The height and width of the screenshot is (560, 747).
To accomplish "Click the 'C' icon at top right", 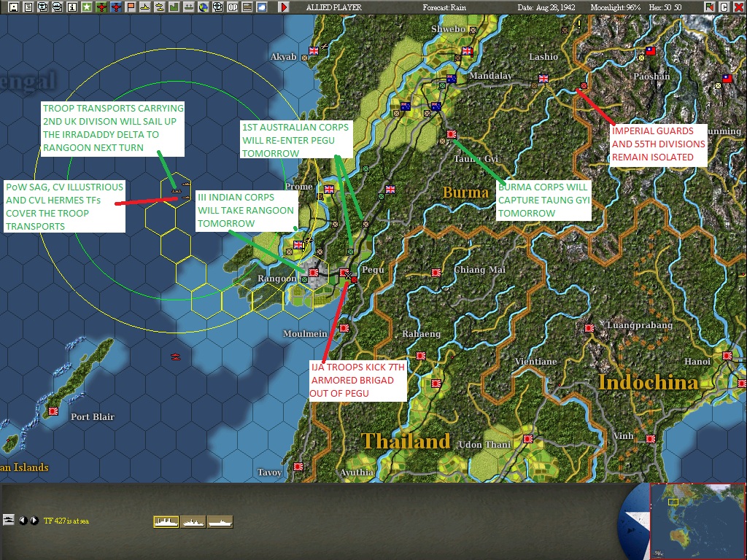I will click(724, 7).
